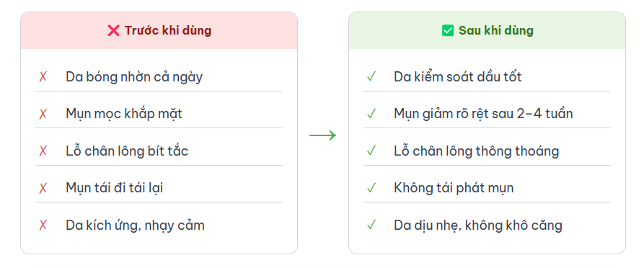
Task: Select the 'Sau khi dùng' header text
Action: point(496,31)
